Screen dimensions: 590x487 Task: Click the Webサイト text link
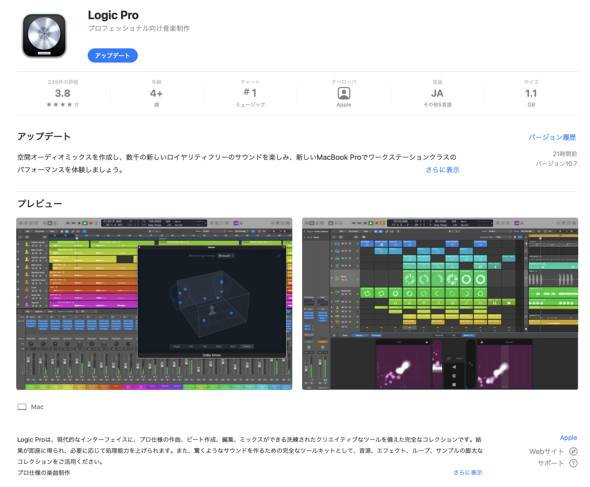546,451
